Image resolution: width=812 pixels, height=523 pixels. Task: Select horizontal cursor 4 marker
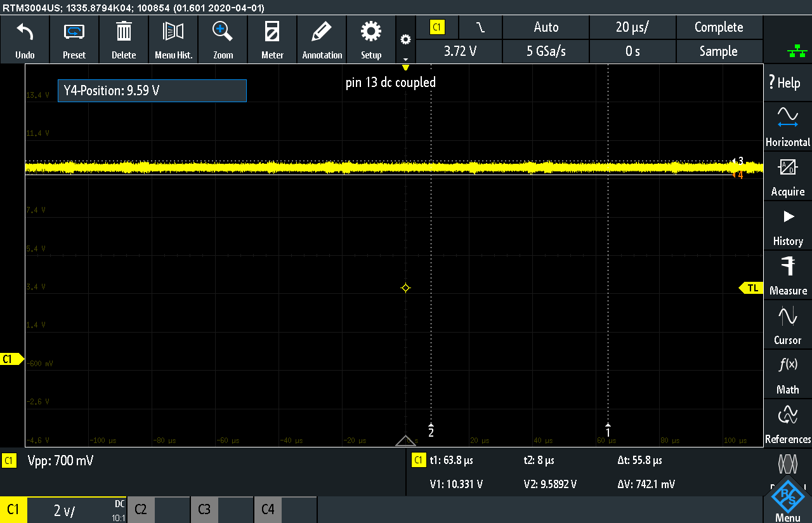click(x=738, y=175)
